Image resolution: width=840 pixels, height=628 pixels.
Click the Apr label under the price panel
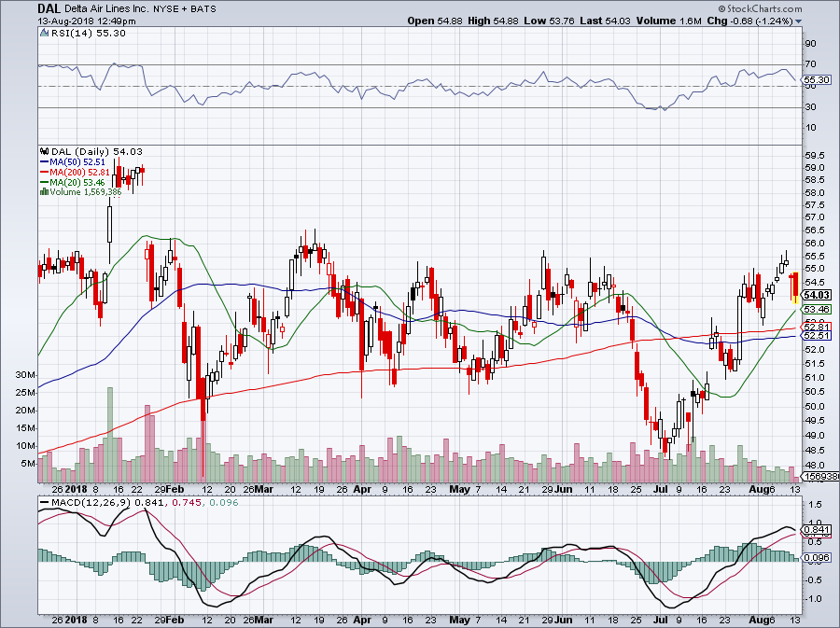(x=363, y=489)
